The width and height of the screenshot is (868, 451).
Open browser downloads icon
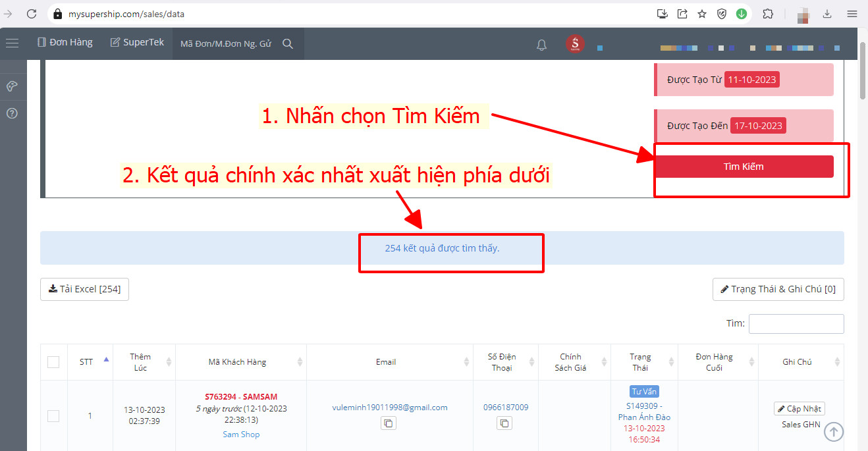827,13
